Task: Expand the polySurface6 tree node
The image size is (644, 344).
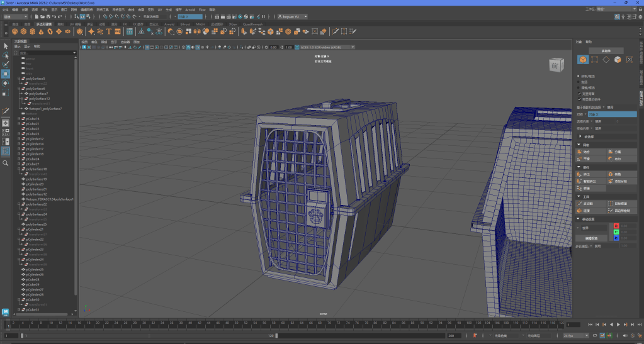Action: click(x=18, y=89)
